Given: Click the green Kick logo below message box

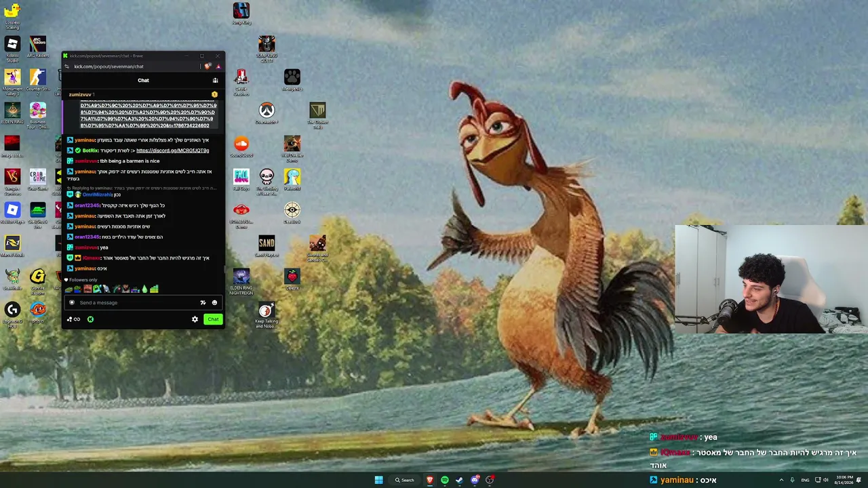Looking at the screenshot, I should tap(90, 319).
